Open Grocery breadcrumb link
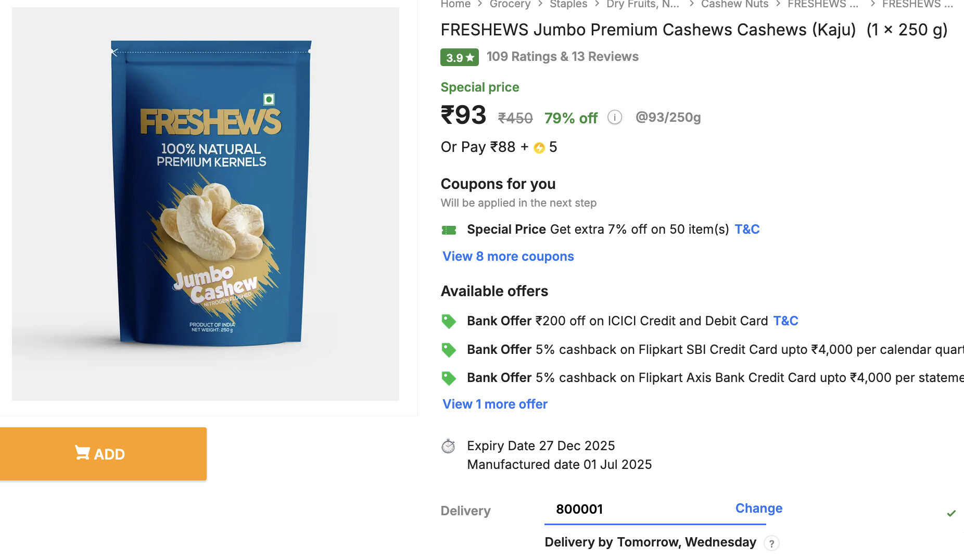The width and height of the screenshot is (964, 560). point(510,4)
